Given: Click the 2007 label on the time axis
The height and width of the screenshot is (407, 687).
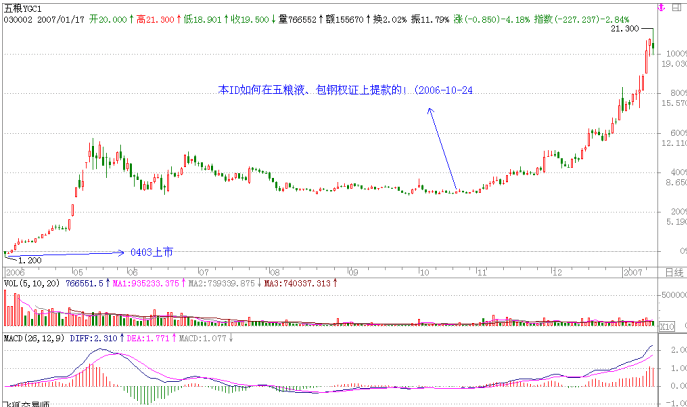Looking at the screenshot, I should (634, 272).
